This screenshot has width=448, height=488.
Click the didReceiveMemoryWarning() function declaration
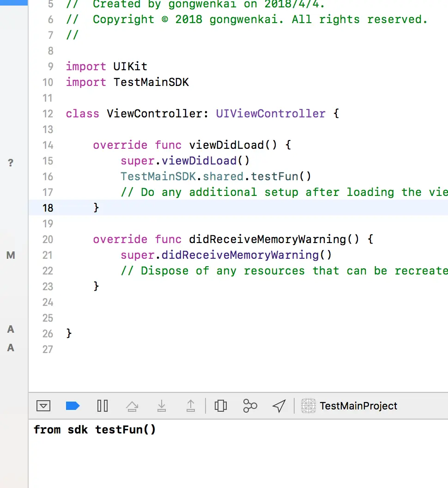tap(274, 239)
